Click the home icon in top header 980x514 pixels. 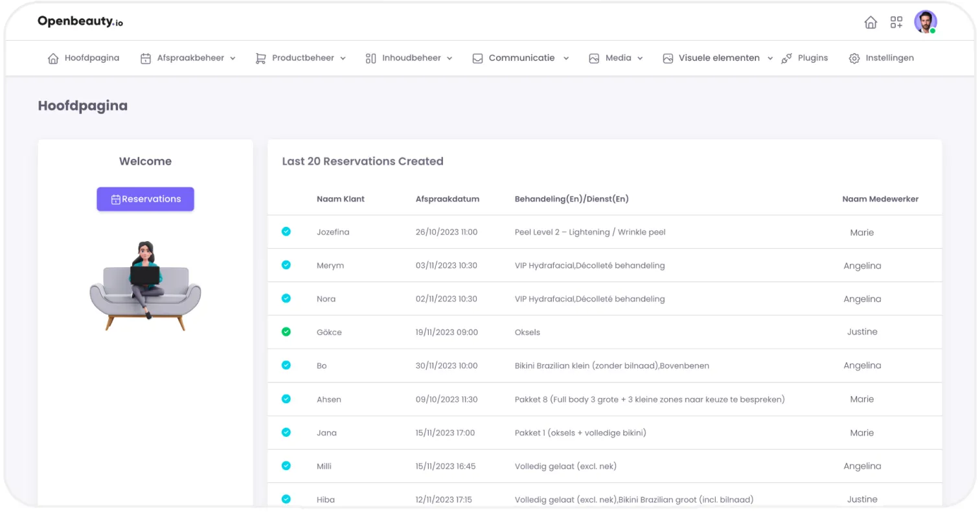pyautogui.click(x=871, y=23)
